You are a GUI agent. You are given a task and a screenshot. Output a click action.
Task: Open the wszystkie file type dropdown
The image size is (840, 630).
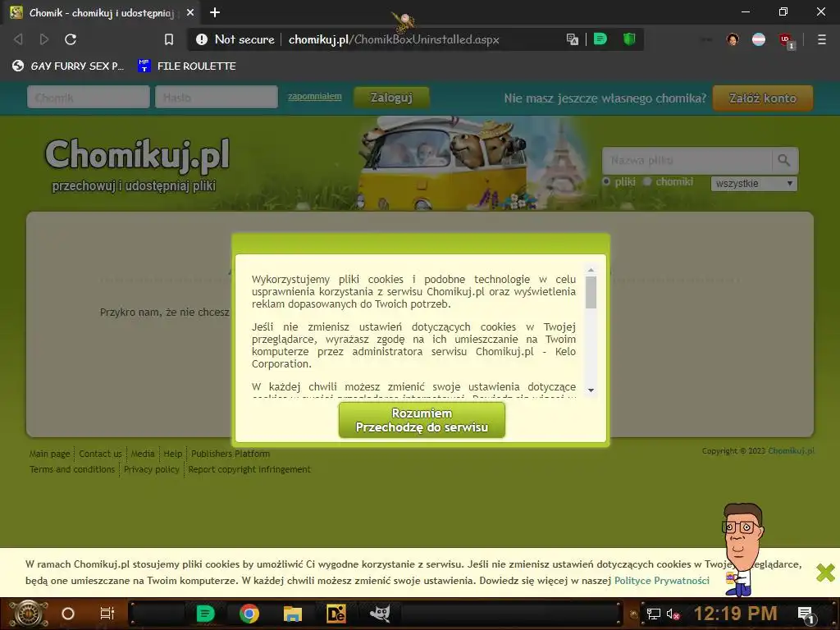[x=754, y=183]
